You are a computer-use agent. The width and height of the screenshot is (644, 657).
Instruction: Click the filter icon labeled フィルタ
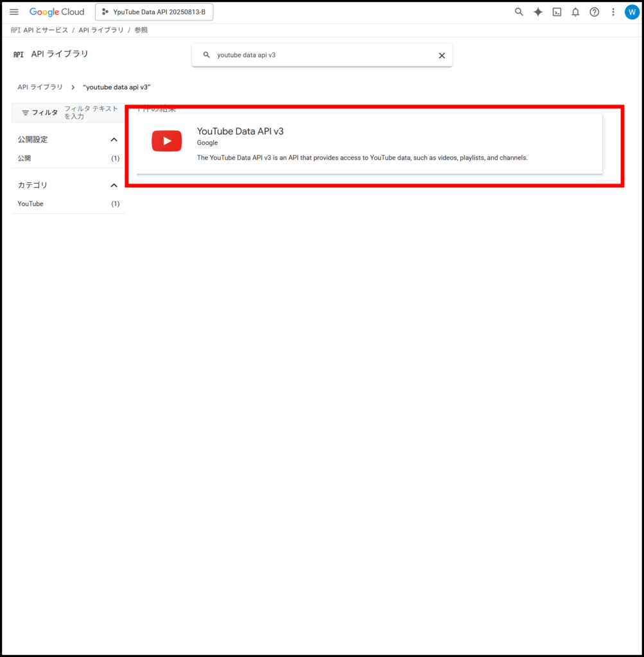pos(25,113)
